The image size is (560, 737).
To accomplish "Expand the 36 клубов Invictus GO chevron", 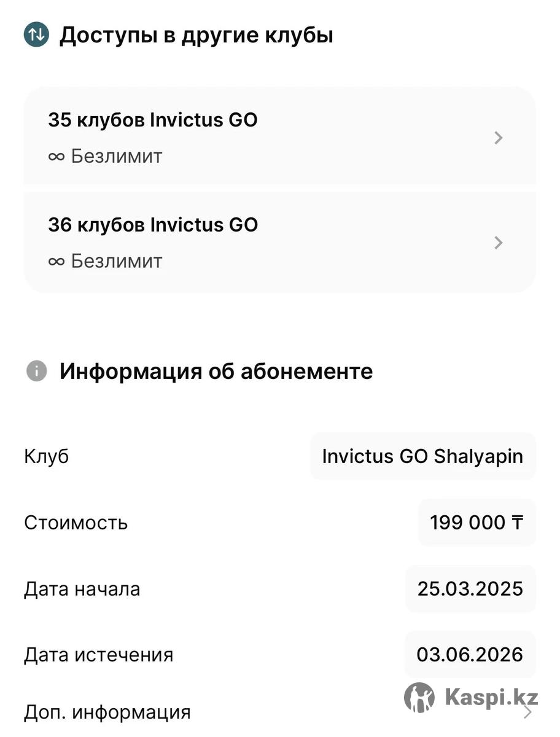I will point(499,243).
